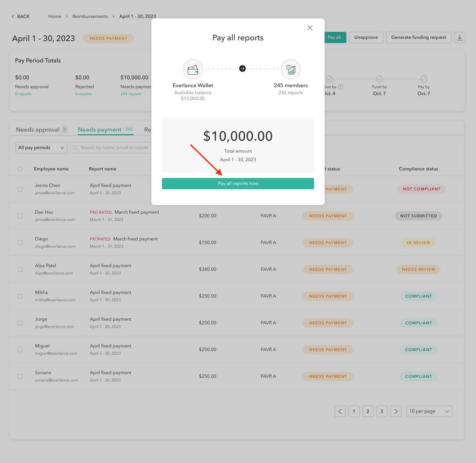
Task: Select Jorge's row checkbox
Action: (20, 323)
